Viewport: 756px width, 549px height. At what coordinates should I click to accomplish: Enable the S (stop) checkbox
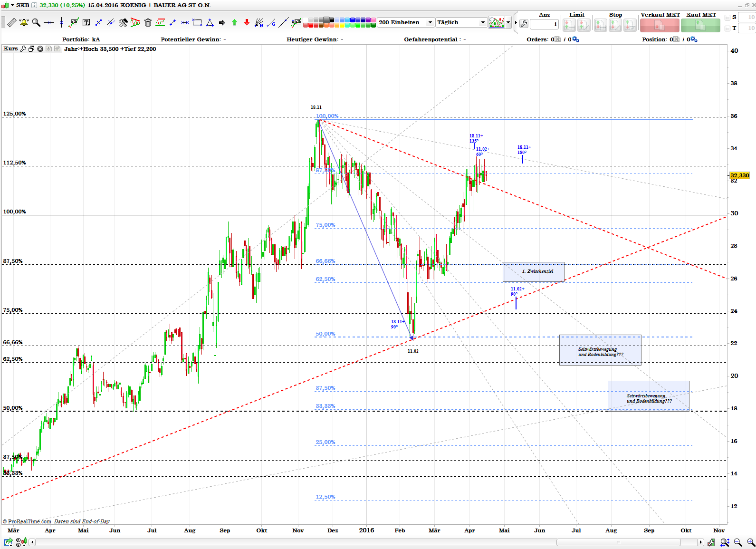(x=727, y=18)
